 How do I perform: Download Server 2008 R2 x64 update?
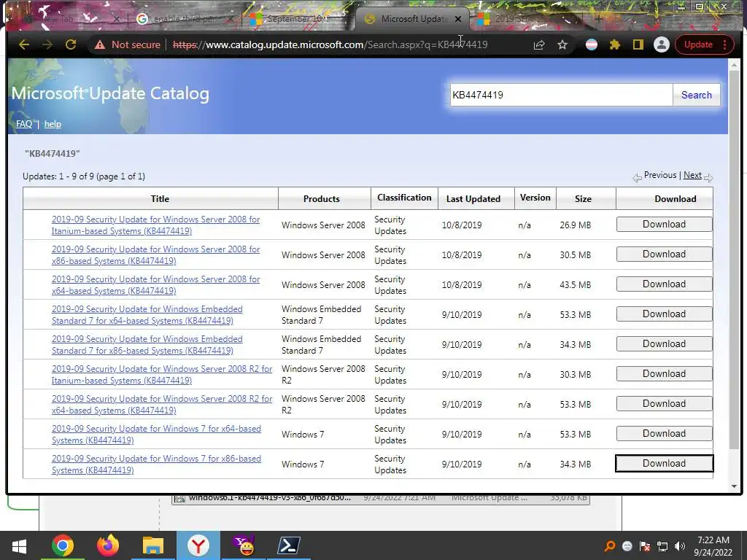[x=664, y=404]
